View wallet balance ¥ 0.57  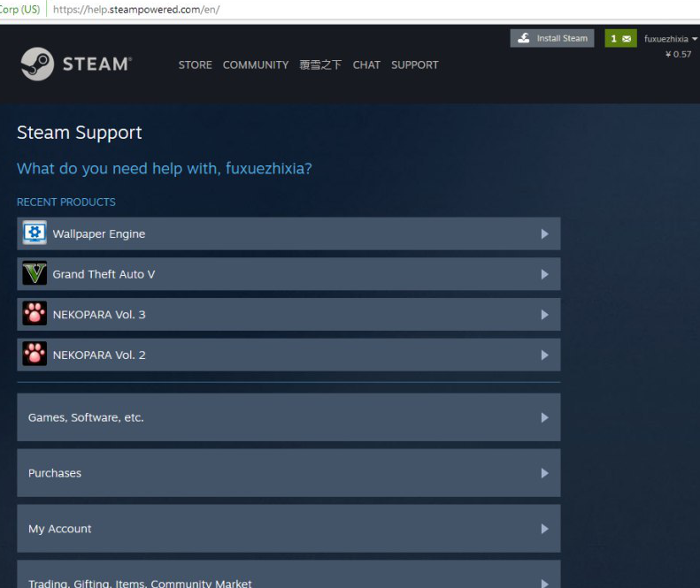[x=678, y=55]
